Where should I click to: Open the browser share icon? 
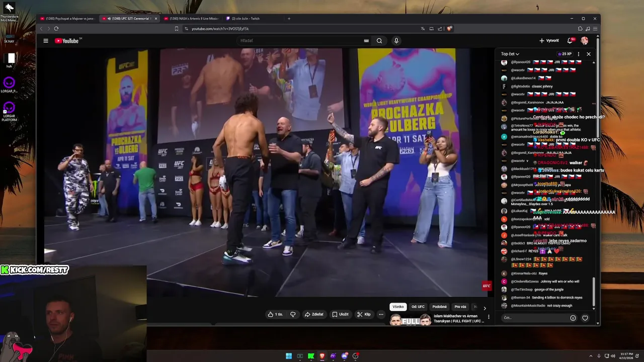pos(440,29)
